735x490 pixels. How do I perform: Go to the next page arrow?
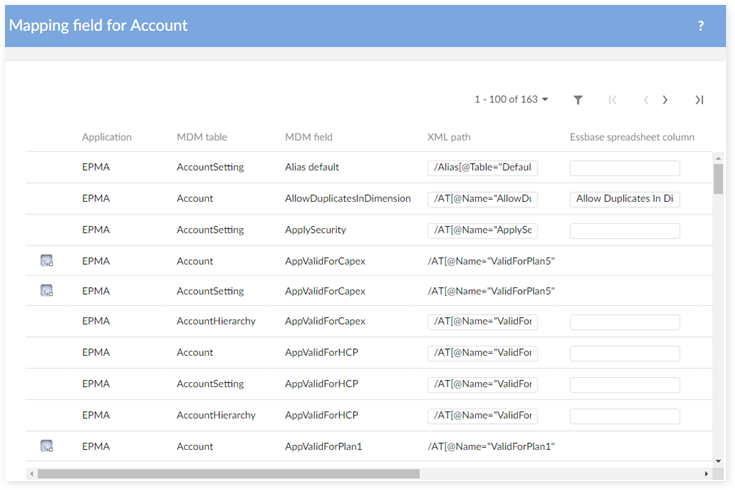pos(665,100)
